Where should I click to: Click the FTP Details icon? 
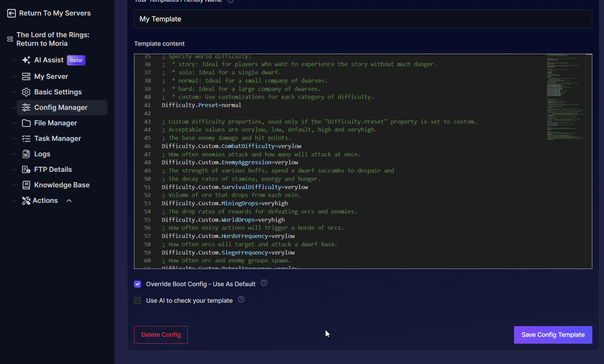click(26, 169)
